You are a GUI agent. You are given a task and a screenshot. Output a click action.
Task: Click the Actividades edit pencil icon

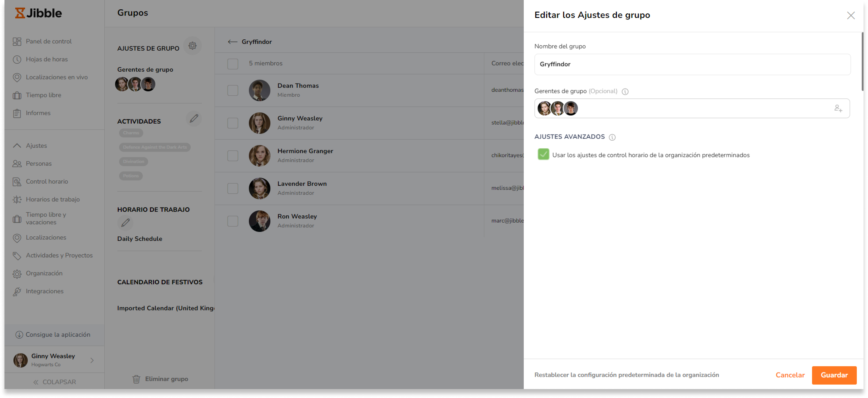[194, 118]
